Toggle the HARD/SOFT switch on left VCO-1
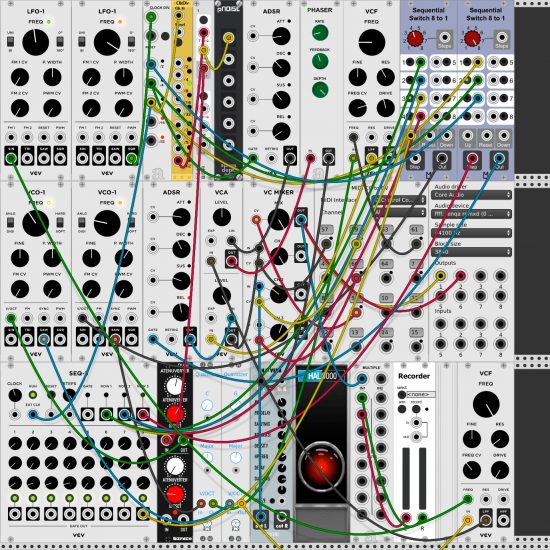This screenshot has height=550, width=550. click(x=60, y=222)
